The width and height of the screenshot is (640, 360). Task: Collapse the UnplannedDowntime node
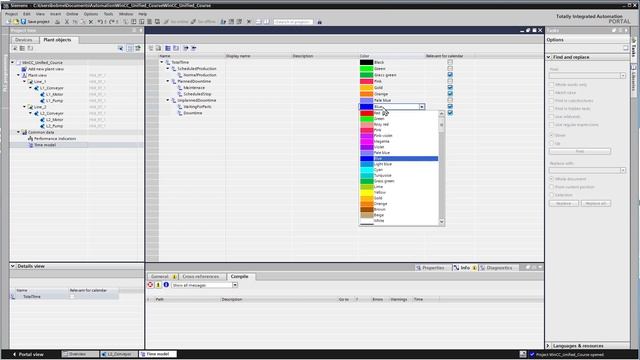[x=168, y=100]
